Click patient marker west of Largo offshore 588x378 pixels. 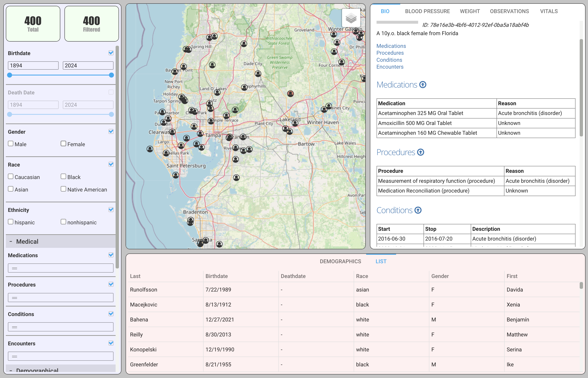point(150,149)
